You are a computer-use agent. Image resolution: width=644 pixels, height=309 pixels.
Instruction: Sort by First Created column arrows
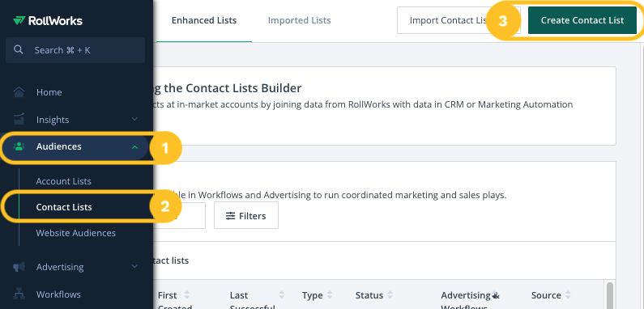tap(187, 295)
